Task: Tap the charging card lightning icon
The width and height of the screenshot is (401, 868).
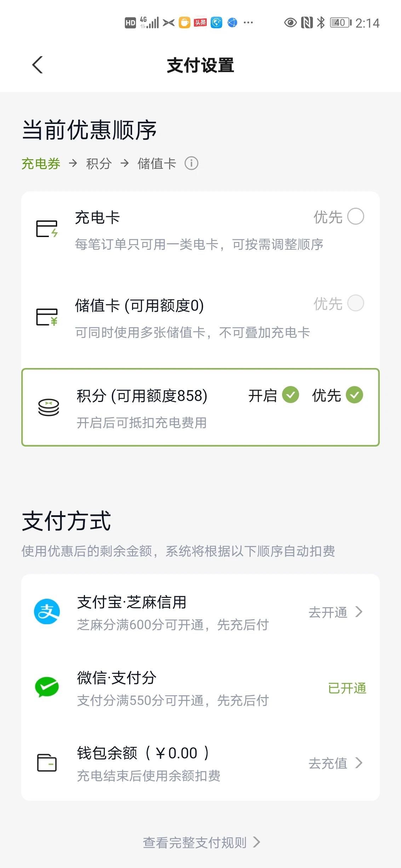Action: [x=47, y=229]
